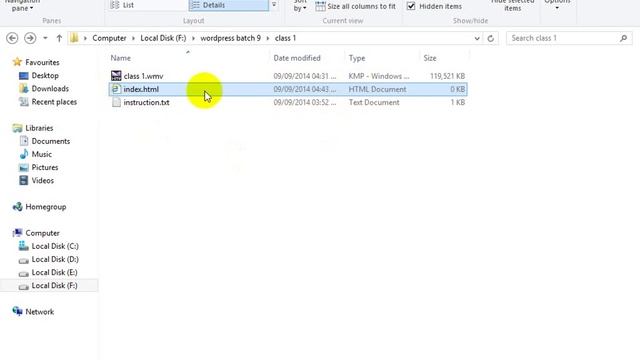
Task: Click the Pictures library icon
Action: (x=24, y=167)
